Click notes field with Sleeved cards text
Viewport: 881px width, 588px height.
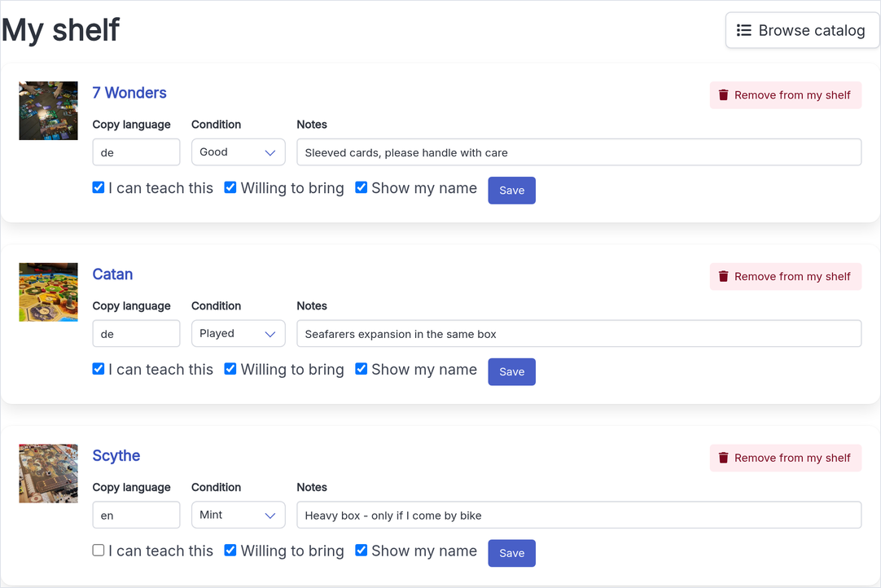click(579, 152)
